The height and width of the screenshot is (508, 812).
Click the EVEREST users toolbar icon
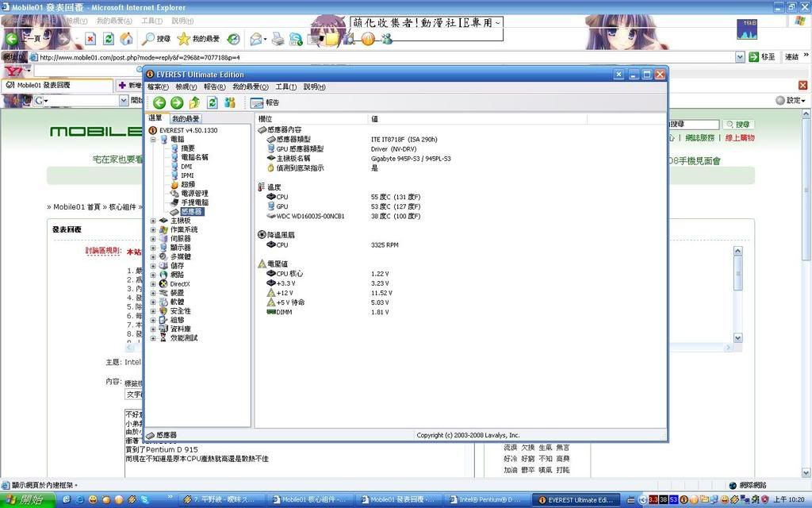(x=230, y=102)
